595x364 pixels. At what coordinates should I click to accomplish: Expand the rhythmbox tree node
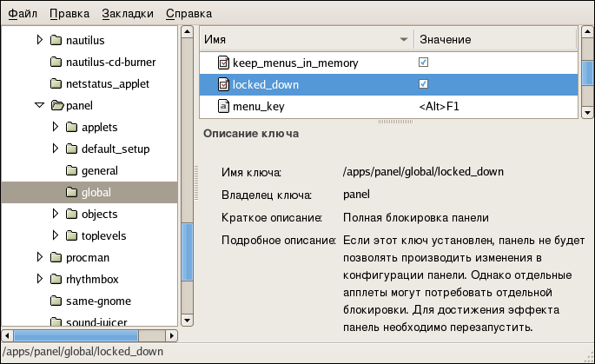tap(39, 279)
